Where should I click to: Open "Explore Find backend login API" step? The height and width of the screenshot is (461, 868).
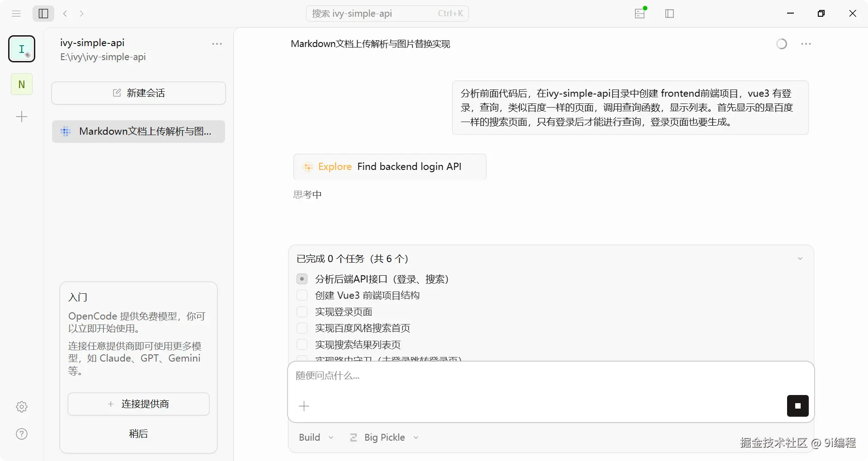pos(390,167)
